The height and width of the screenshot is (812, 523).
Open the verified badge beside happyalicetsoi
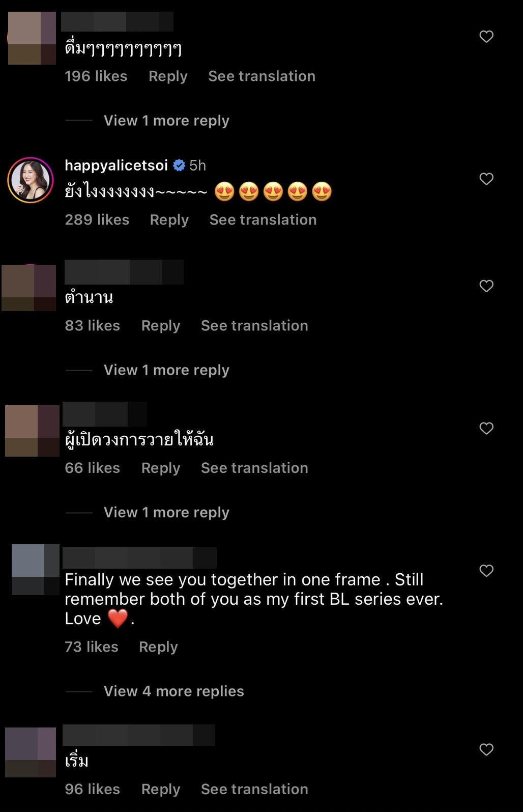[179, 165]
